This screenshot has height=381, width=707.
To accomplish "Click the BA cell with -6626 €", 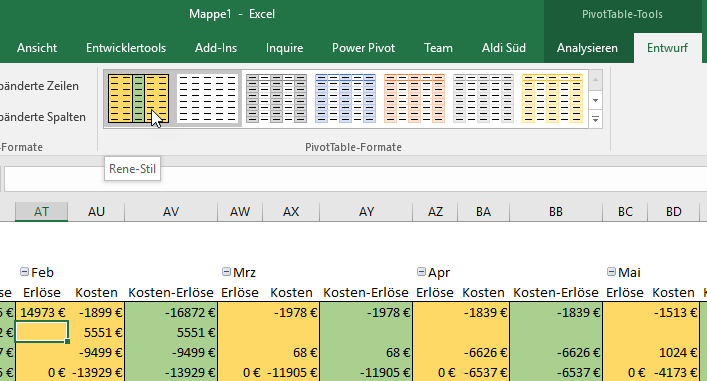I will click(483, 352).
